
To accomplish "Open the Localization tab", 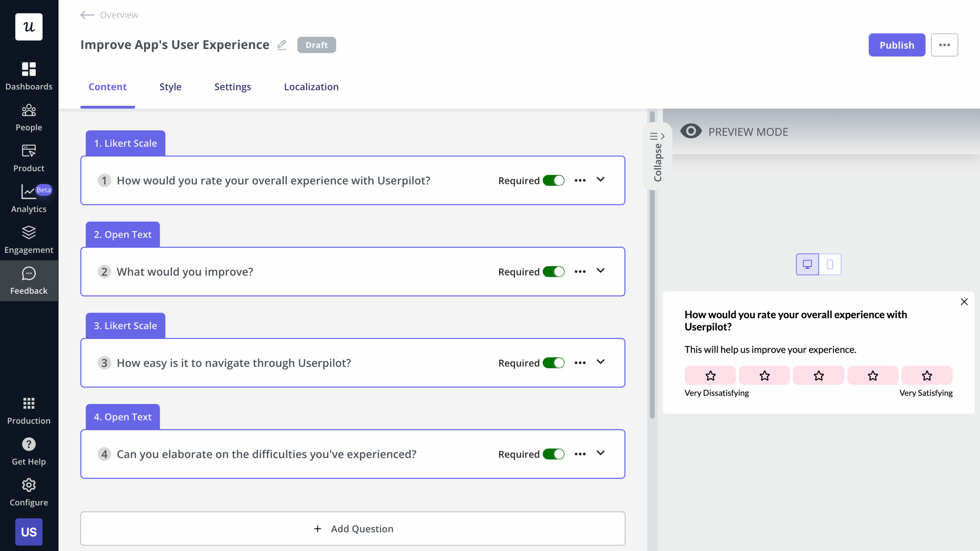I will (x=311, y=87).
